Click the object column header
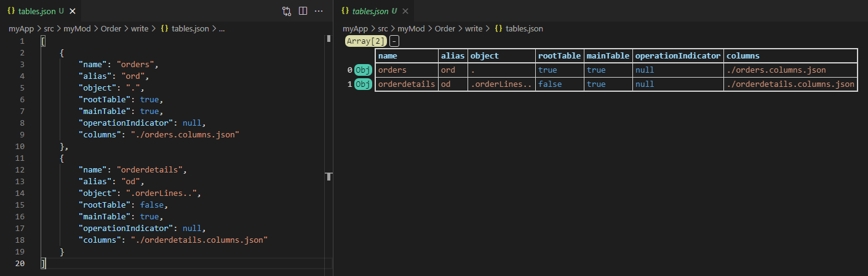Screen dimensions: 868x276 pyautogui.click(x=502, y=55)
